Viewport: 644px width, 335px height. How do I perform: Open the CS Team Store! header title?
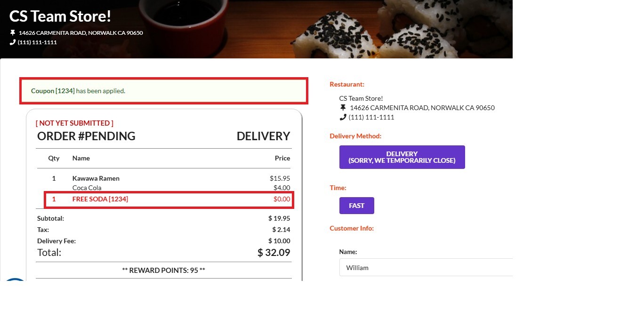click(x=60, y=16)
